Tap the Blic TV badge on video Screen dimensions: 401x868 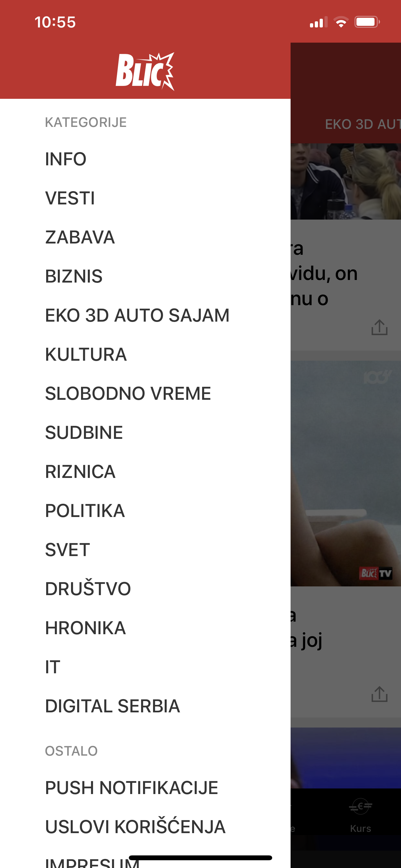(376, 573)
